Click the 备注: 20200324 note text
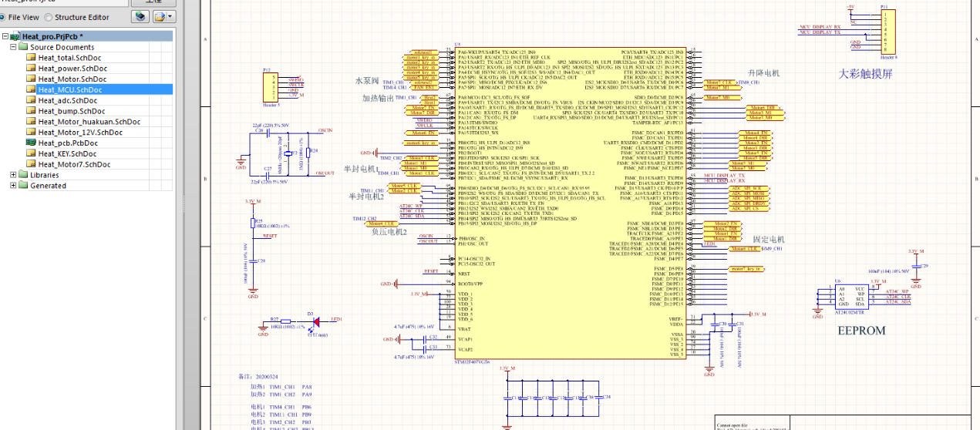Image resolution: width=980 pixels, height=430 pixels. (260, 377)
